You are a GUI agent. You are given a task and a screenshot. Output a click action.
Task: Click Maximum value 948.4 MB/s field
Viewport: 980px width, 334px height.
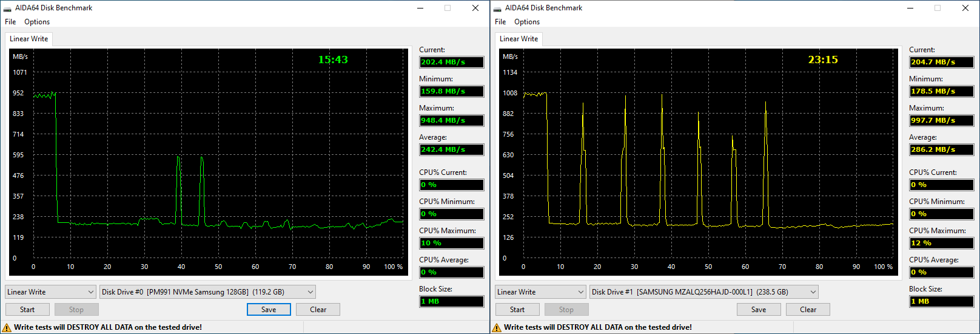[x=452, y=120]
